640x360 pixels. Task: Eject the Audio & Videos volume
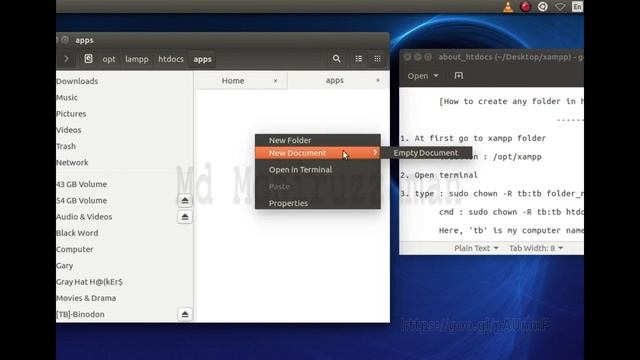coord(184,217)
